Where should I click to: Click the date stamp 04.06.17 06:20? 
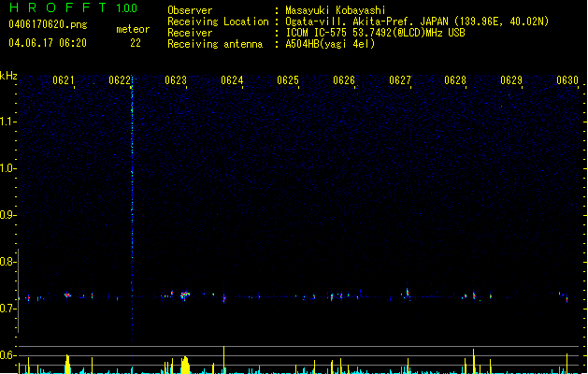[48, 43]
